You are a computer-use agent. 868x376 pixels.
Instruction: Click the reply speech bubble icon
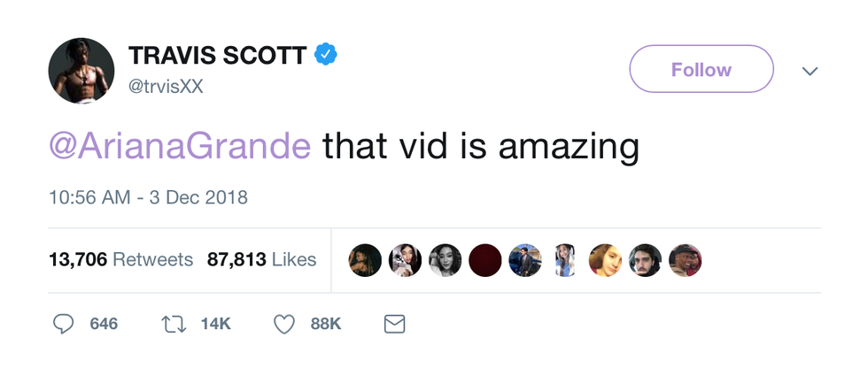point(63,325)
